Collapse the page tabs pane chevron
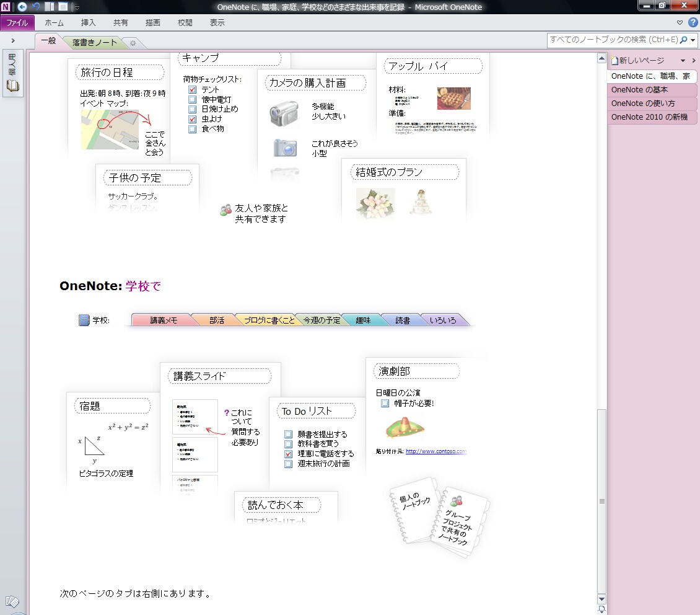 694,60
